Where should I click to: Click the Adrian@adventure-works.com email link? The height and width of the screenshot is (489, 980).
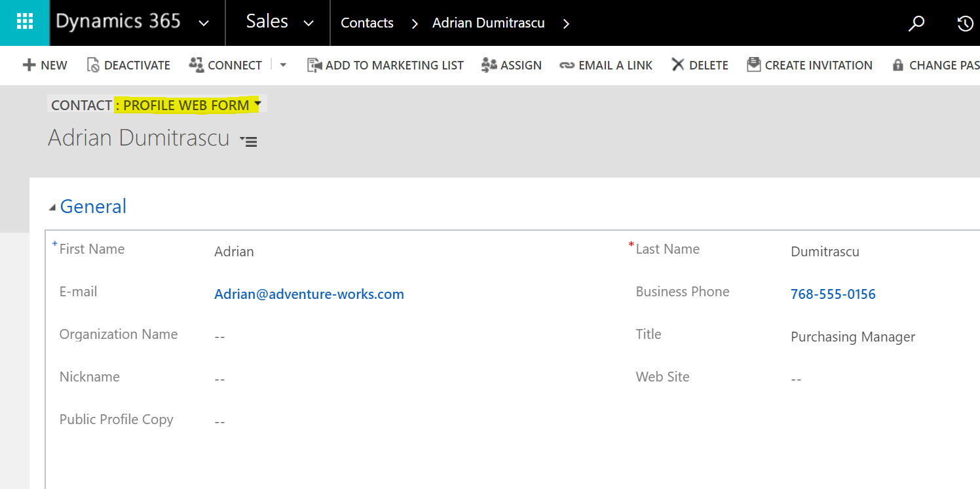[309, 294]
